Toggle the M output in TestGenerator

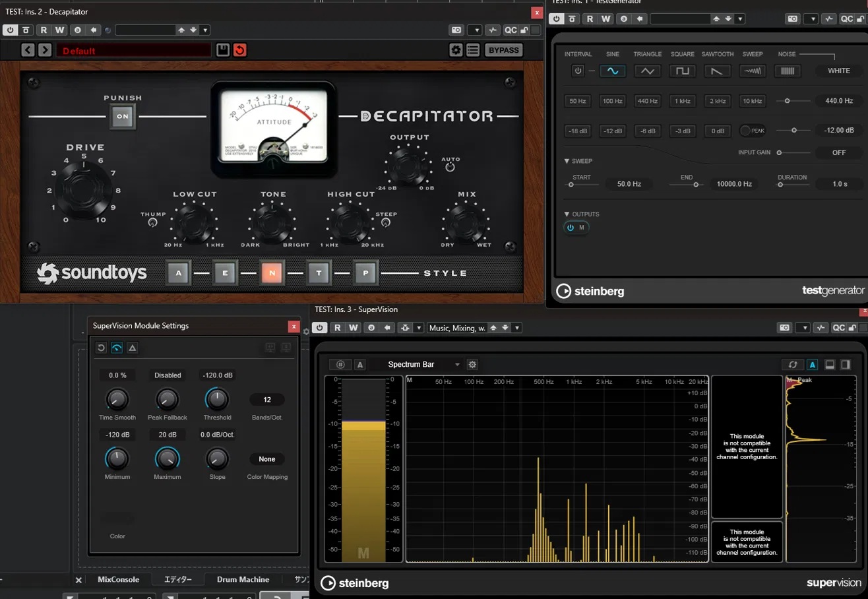click(x=576, y=228)
